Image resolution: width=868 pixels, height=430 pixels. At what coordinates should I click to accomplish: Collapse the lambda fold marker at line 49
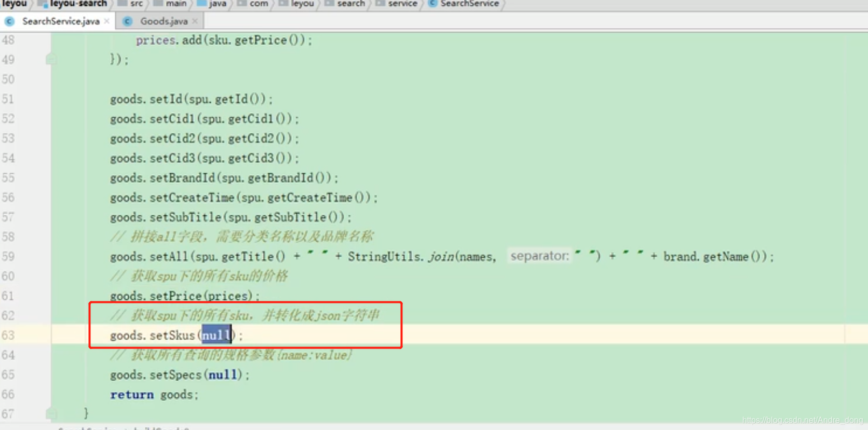coord(51,59)
